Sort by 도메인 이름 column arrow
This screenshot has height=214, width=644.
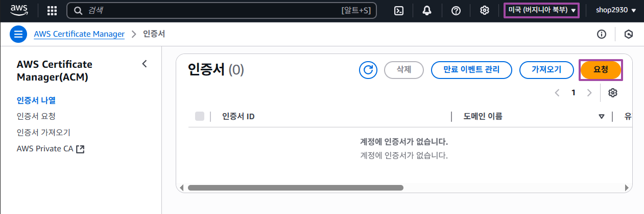602,117
